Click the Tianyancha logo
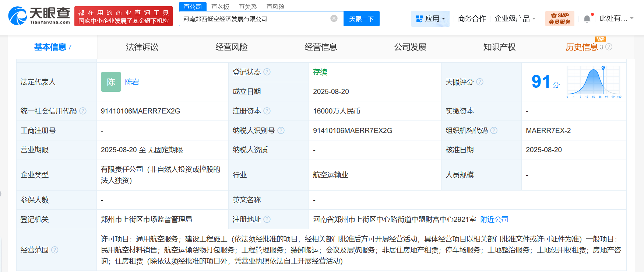Image resolution: width=644 pixels, height=272 pixels. coord(39,16)
